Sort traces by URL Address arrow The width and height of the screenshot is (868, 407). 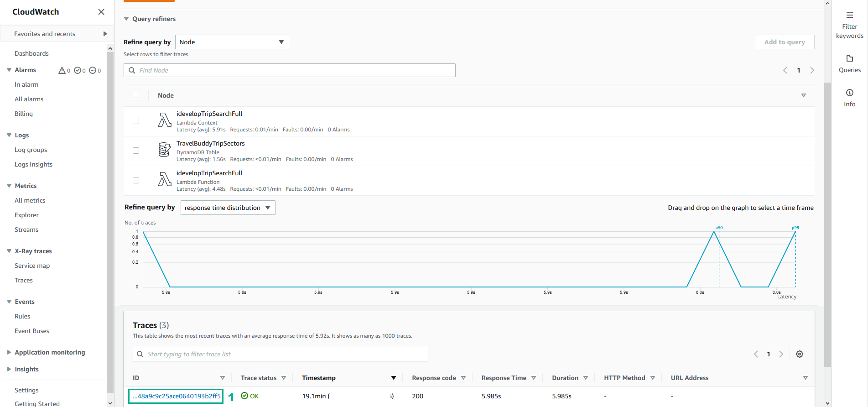point(806,378)
